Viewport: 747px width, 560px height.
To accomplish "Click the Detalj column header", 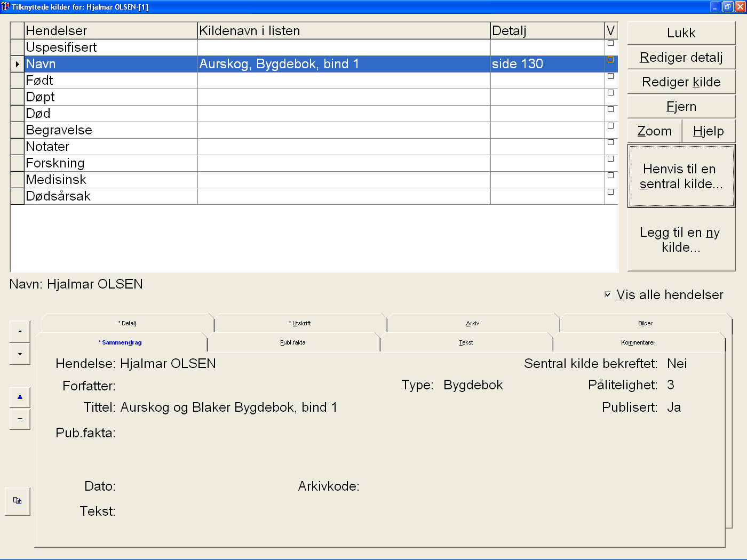I will click(x=547, y=31).
